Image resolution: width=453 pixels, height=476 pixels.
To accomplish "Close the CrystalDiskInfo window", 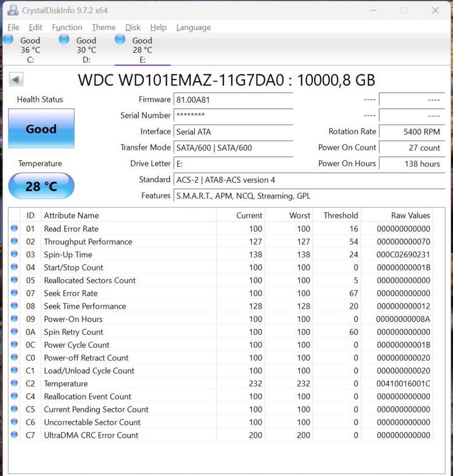I will pos(436,10).
